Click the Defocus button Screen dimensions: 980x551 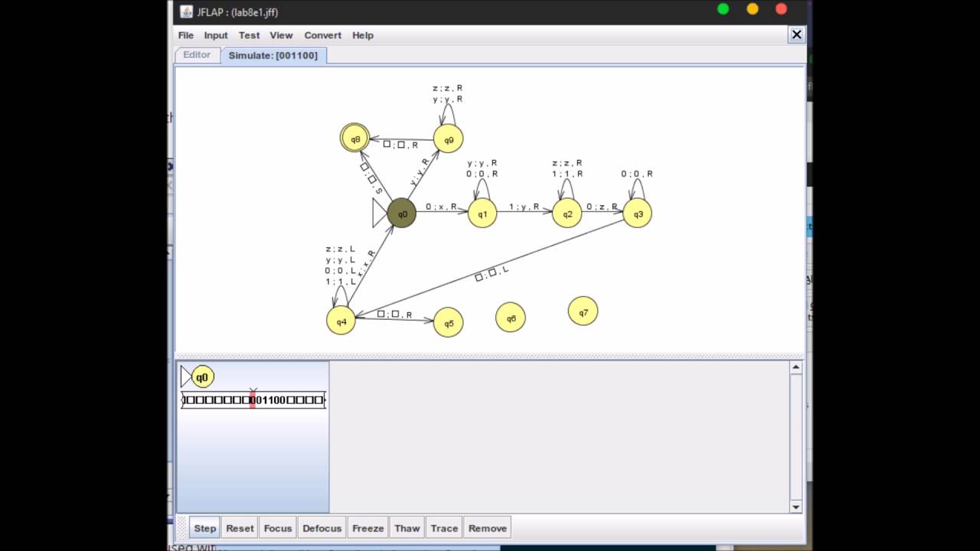click(x=322, y=528)
